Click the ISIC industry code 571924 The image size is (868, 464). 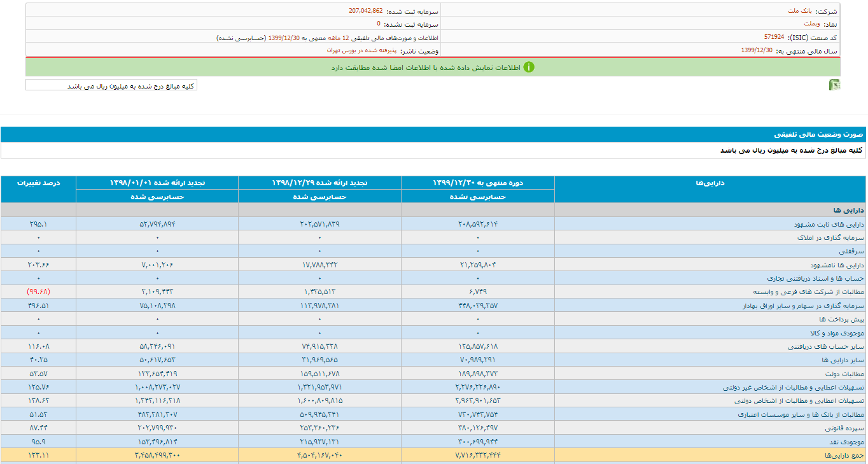tap(774, 37)
